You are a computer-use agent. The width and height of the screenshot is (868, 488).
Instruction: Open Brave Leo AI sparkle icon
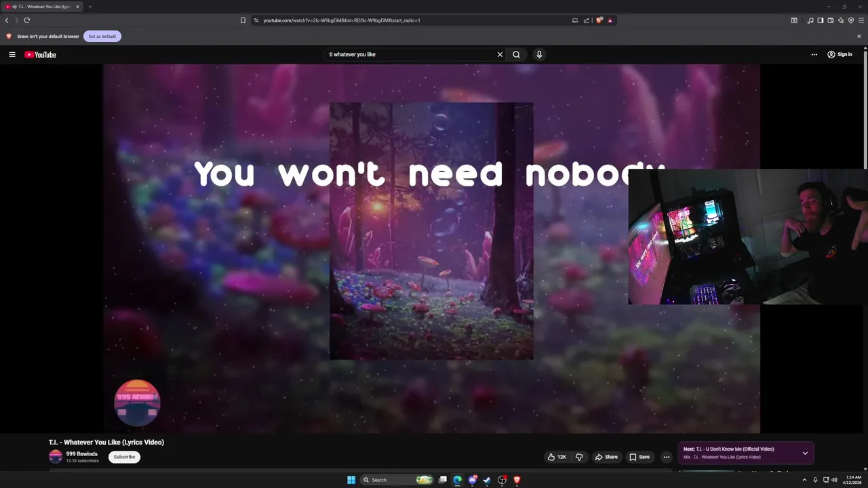point(841,20)
